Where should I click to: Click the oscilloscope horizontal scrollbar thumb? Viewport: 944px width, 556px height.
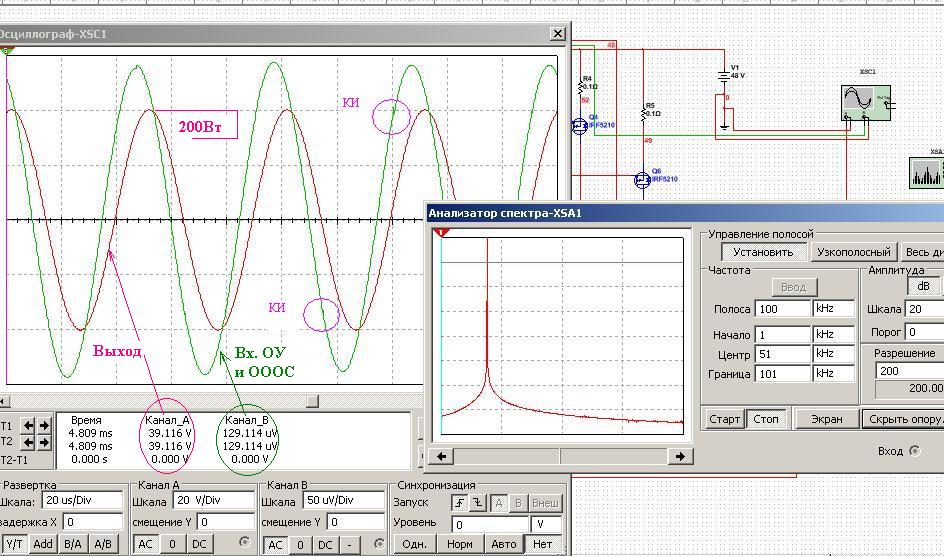pos(312,401)
